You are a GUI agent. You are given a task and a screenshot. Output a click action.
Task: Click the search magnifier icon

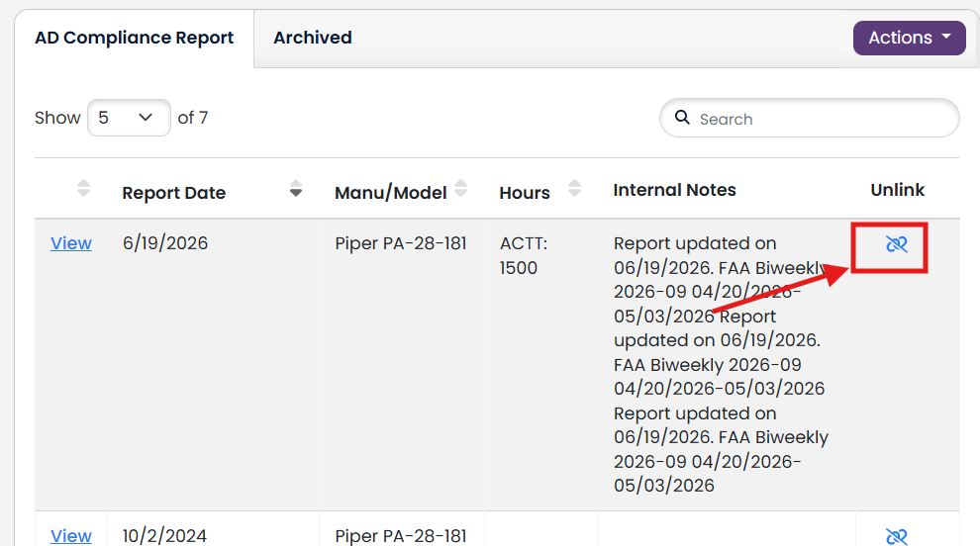click(x=682, y=118)
